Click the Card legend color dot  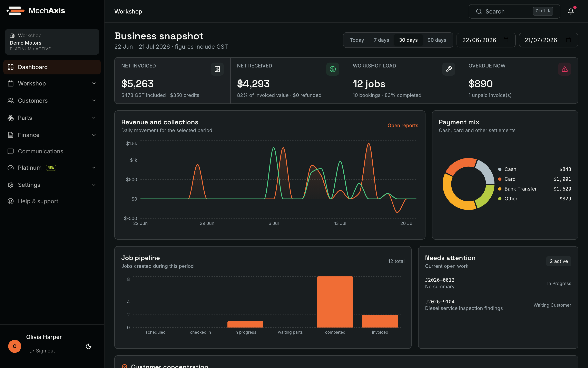500,179
